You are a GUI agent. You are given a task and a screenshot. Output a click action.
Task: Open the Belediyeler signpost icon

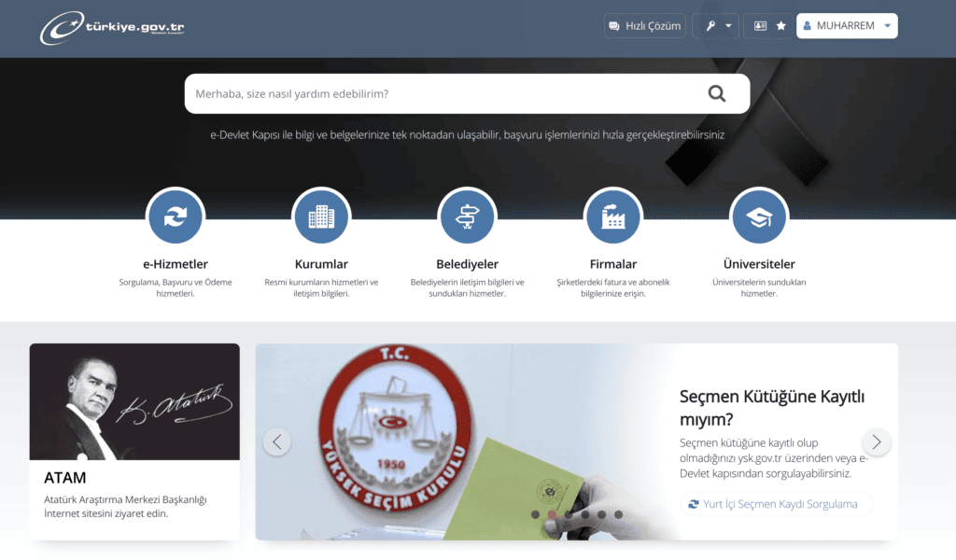pos(467,217)
